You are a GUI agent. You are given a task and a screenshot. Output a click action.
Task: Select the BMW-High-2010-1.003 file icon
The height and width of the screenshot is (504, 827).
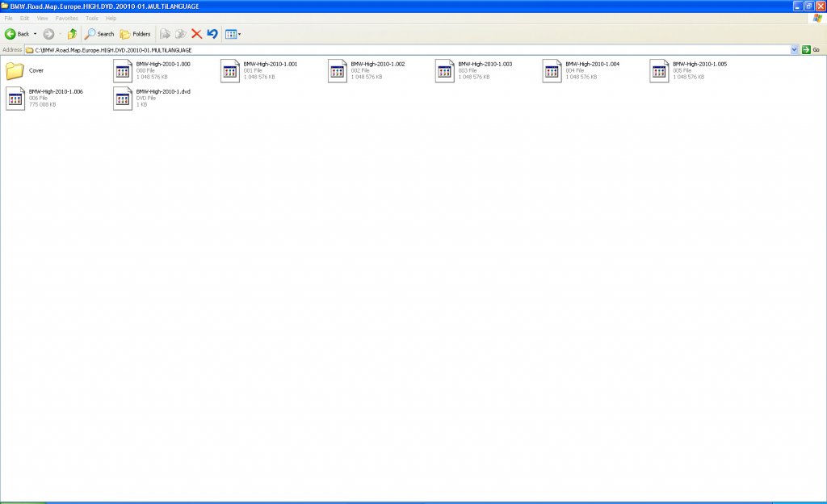pyautogui.click(x=445, y=71)
